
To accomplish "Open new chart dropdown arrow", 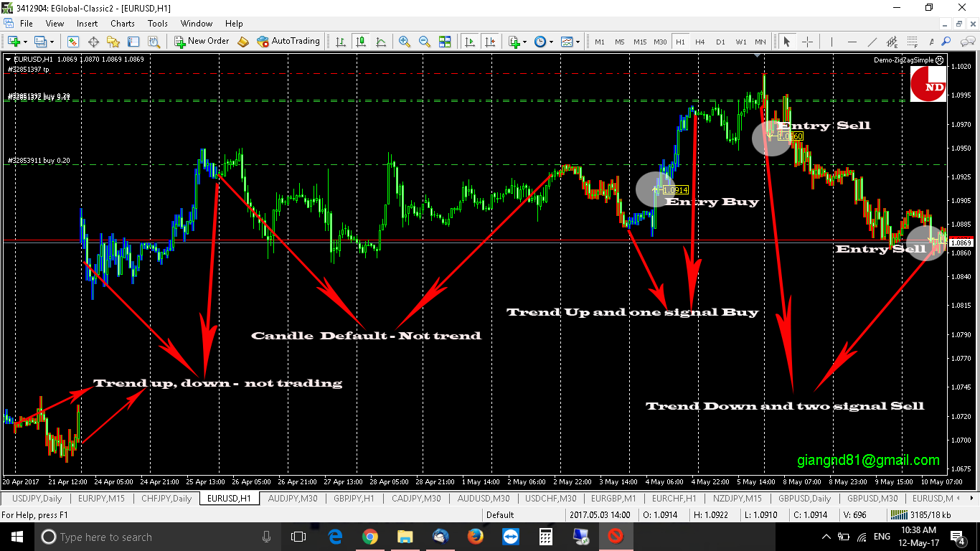I will coord(25,42).
